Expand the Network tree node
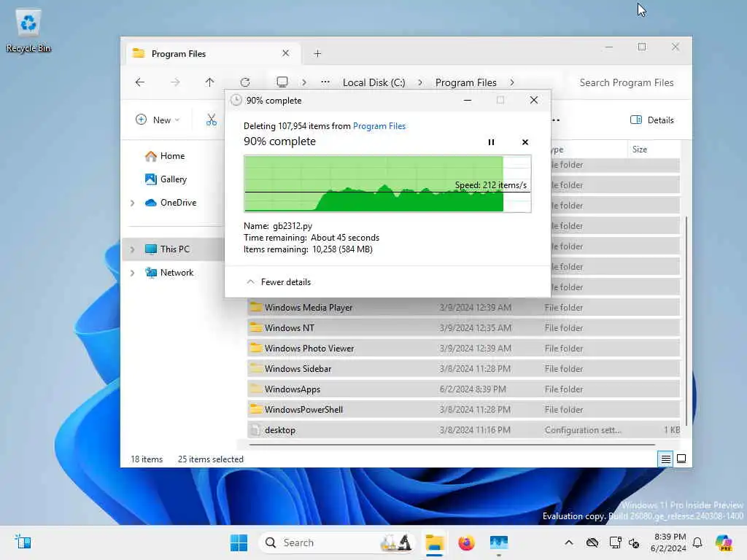The width and height of the screenshot is (747, 560). click(x=132, y=273)
